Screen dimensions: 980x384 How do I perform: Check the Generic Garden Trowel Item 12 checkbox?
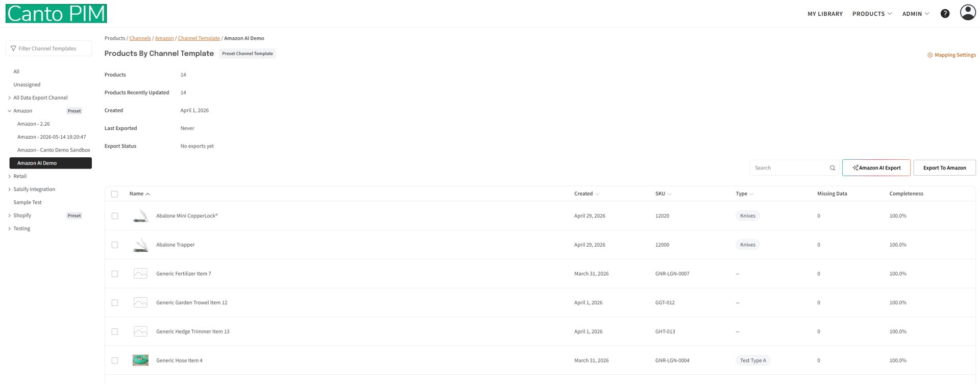115,303
